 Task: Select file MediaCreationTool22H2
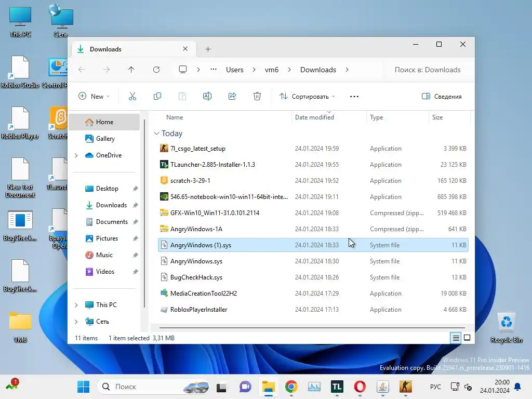[x=313, y=293]
